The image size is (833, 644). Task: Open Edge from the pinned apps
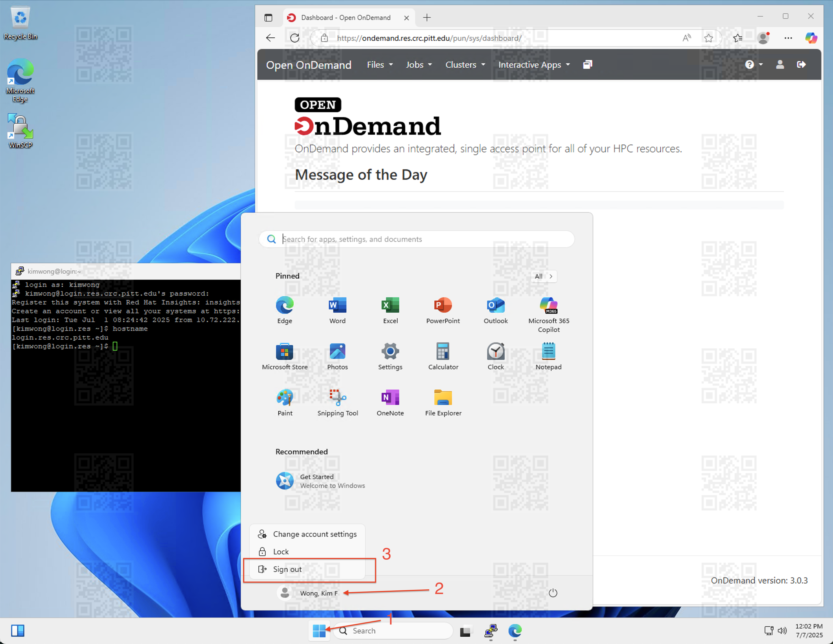coord(285,310)
